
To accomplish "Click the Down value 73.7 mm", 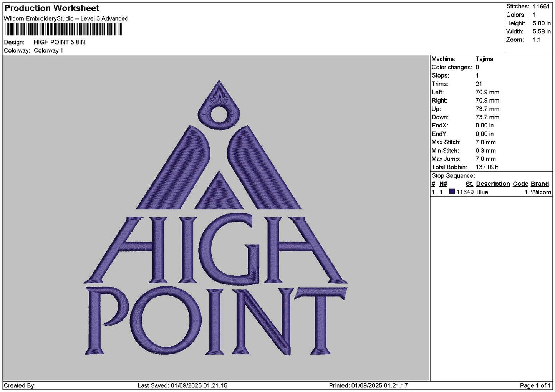I will (487, 117).
